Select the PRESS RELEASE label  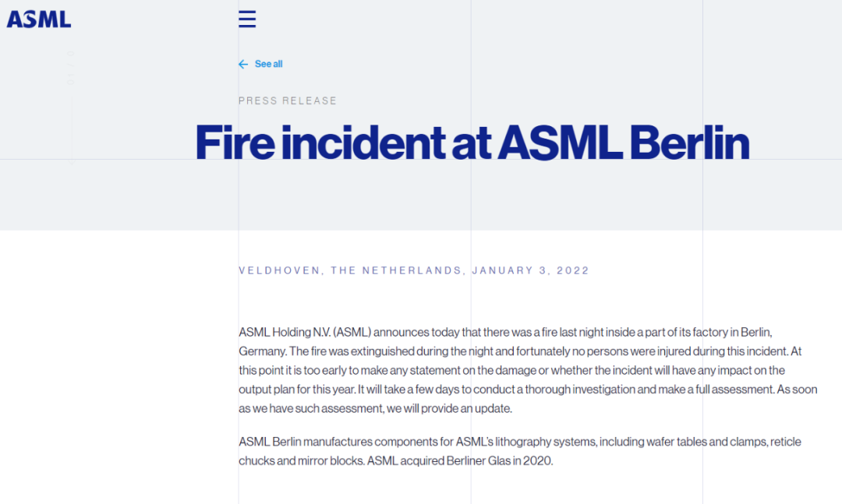coord(288,100)
